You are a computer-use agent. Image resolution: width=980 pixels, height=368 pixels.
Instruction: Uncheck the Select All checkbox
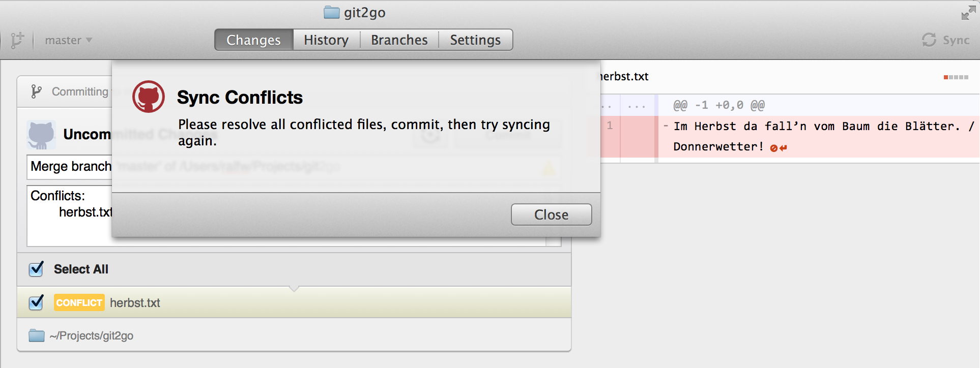click(36, 269)
